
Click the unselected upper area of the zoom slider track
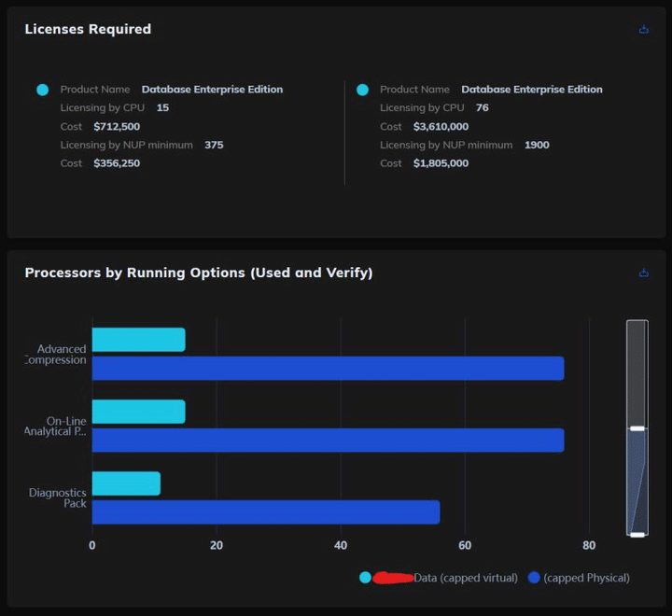click(637, 373)
